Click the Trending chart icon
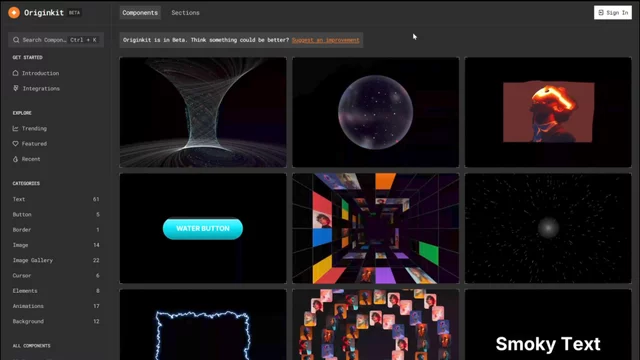 tap(16, 128)
